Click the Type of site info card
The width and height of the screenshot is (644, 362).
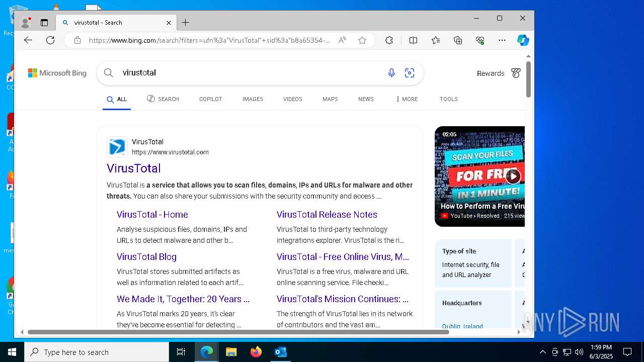point(473,263)
